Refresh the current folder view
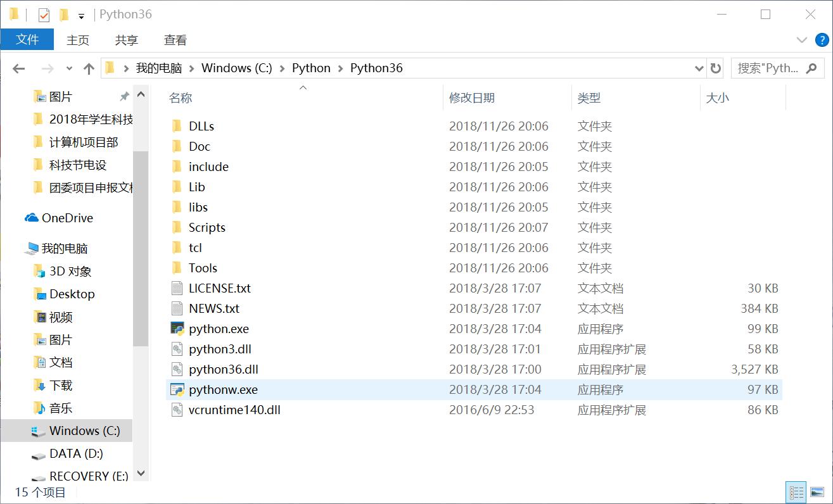Viewport: 833px width, 504px height. click(716, 68)
